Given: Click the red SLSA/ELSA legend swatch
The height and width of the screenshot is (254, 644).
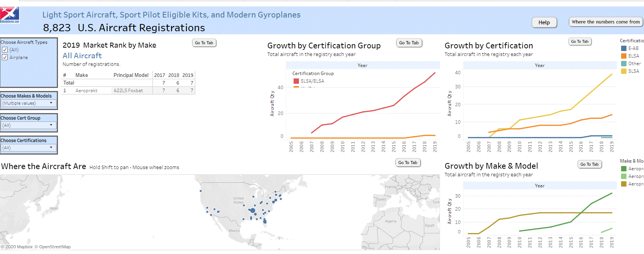Looking at the screenshot, I should click(296, 81).
